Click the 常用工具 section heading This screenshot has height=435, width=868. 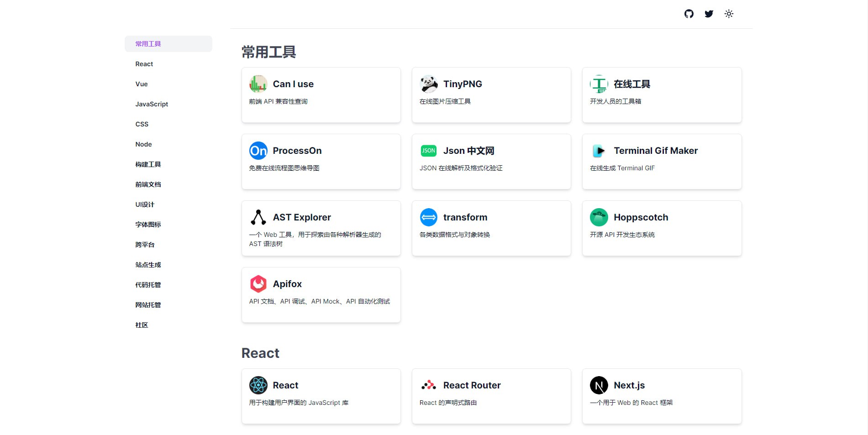pos(268,52)
